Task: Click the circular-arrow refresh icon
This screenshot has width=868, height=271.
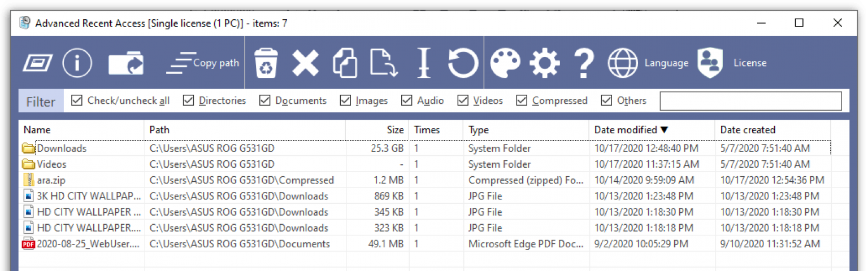Action: 463,63
